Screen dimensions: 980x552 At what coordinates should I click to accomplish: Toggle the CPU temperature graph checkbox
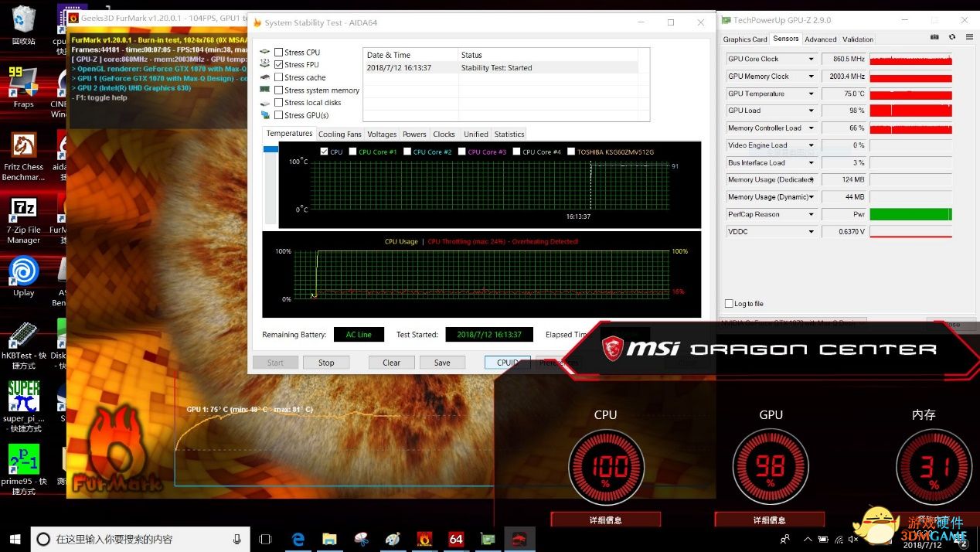324,152
